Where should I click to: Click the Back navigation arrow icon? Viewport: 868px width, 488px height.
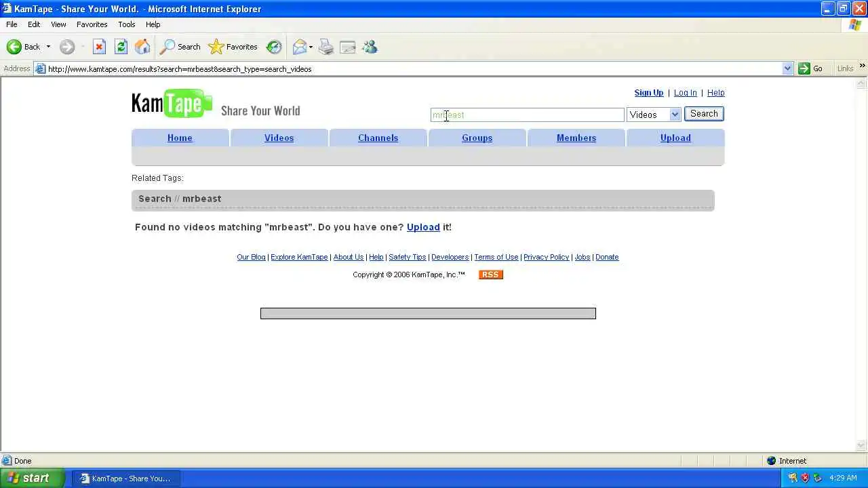14,47
